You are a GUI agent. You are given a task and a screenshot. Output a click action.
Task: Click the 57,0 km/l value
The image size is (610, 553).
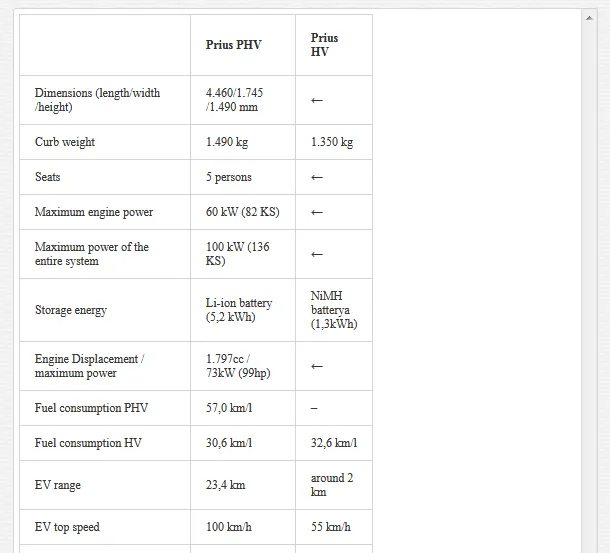pyautogui.click(x=229, y=408)
